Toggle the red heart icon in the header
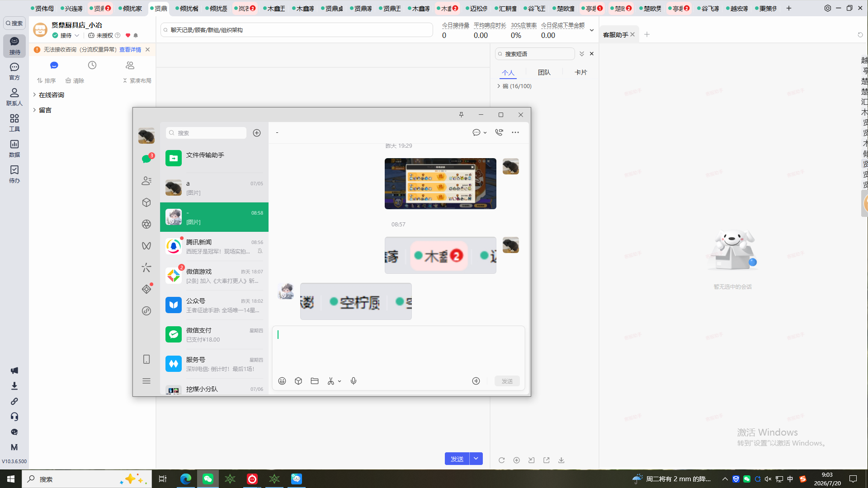Screen dimensions: 868x488 [x=128, y=35]
